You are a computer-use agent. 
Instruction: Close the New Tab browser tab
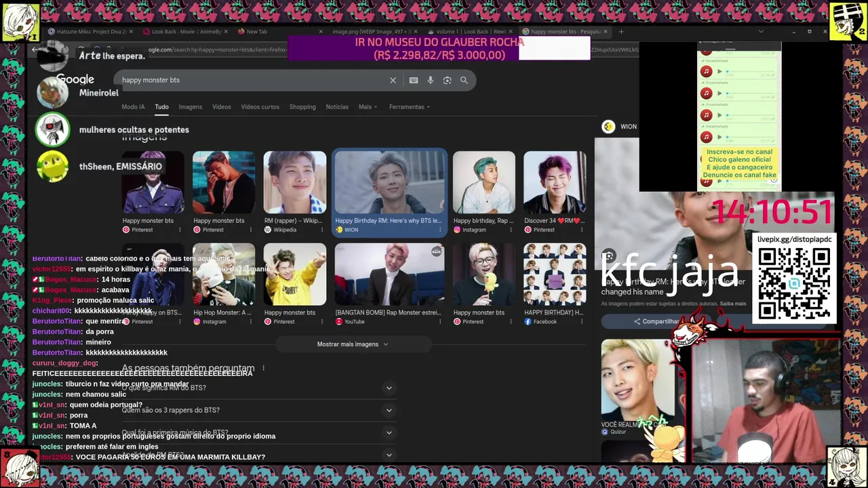point(320,31)
